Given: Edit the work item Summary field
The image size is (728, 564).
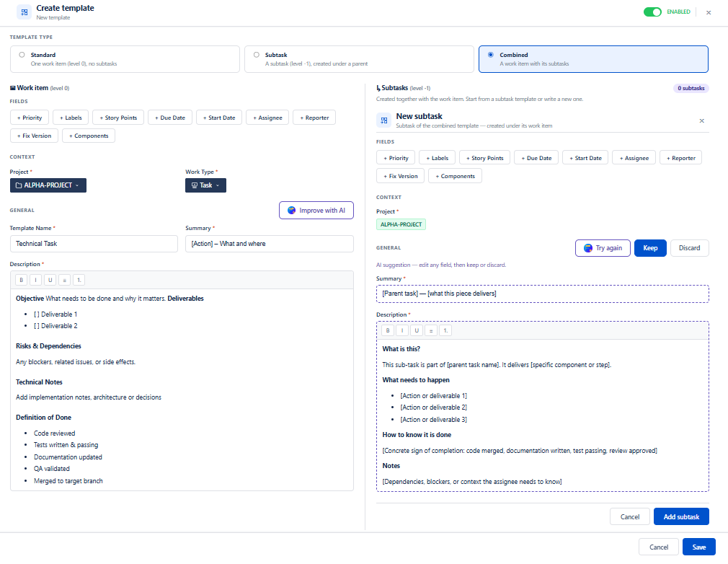Looking at the screenshot, I should click(x=270, y=244).
